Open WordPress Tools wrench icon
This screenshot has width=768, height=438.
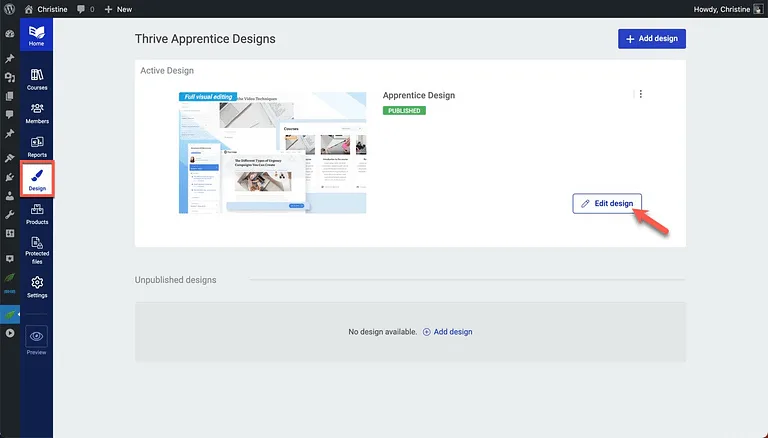(10, 215)
